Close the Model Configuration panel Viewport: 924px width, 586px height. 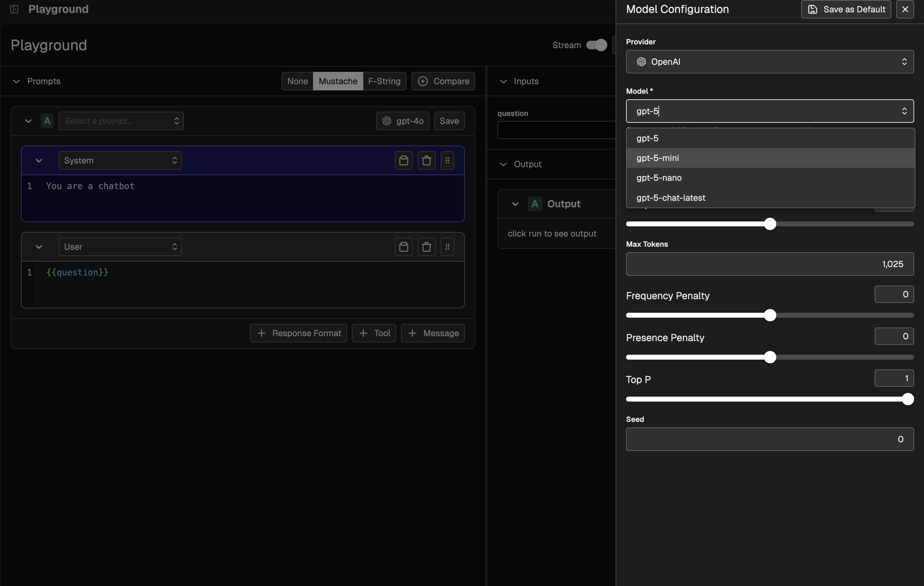click(905, 9)
